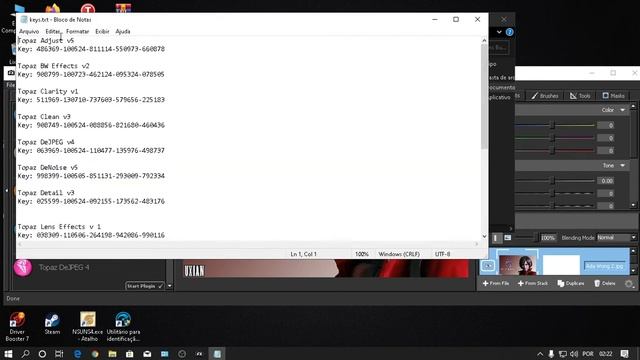The height and width of the screenshot is (360, 640).
Task: Select the Ada Wong layer thumbnail
Action: [x=517, y=265]
